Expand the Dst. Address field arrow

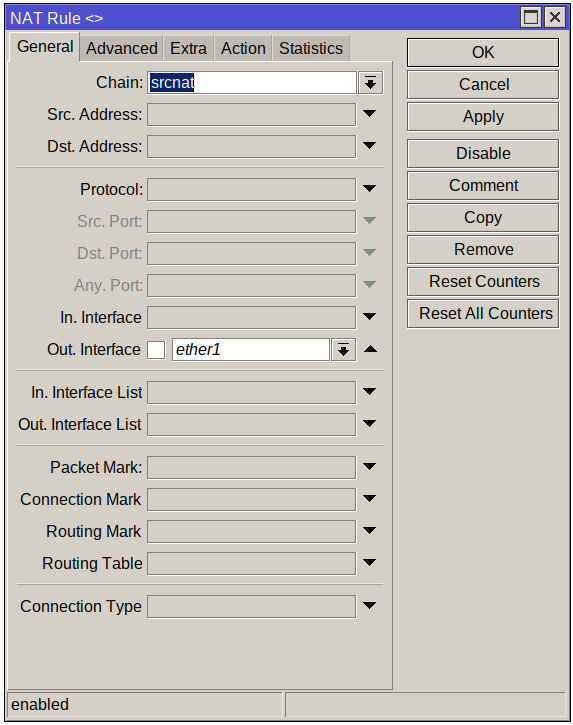tap(369, 146)
